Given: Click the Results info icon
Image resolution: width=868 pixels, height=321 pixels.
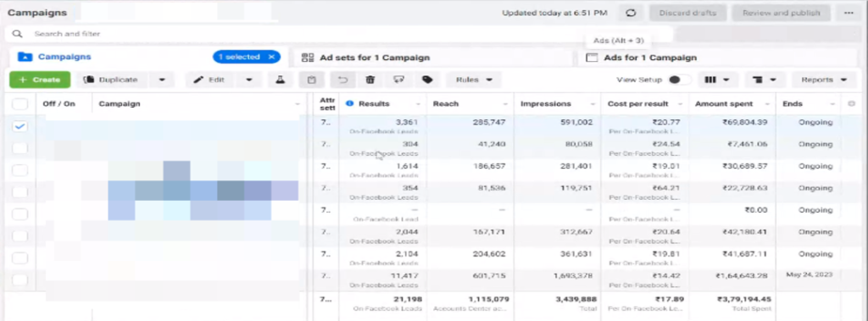Looking at the screenshot, I should point(349,103).
